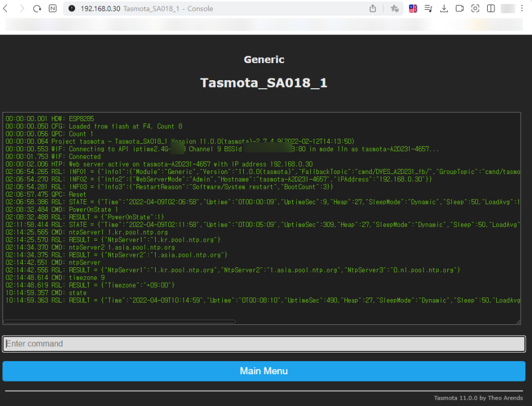Screen dimensions: 532x406
Task: Click the 'CFG: Loaded from flash' log line
Action: coord(94,126)
